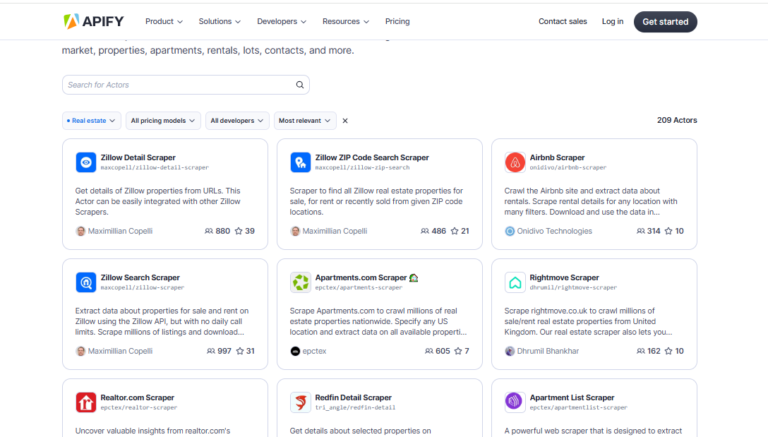768x437 pixels.
Task: Click star icon on Zillow Detail Scraper card
Action: [x=239, y=231]
